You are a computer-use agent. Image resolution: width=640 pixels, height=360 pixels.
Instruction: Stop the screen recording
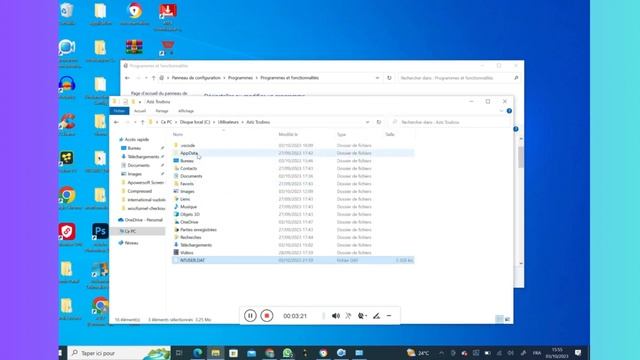(267, 316)
